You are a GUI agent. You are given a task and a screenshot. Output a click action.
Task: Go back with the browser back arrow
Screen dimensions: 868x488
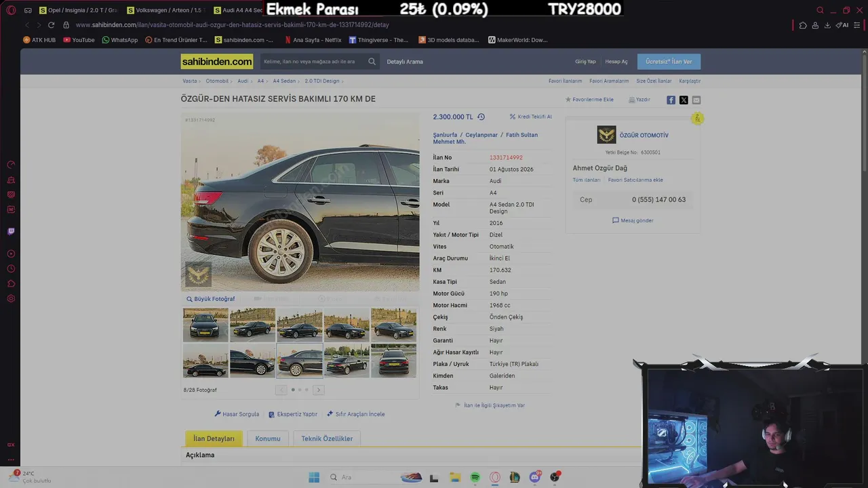click(x=27, y=25)
